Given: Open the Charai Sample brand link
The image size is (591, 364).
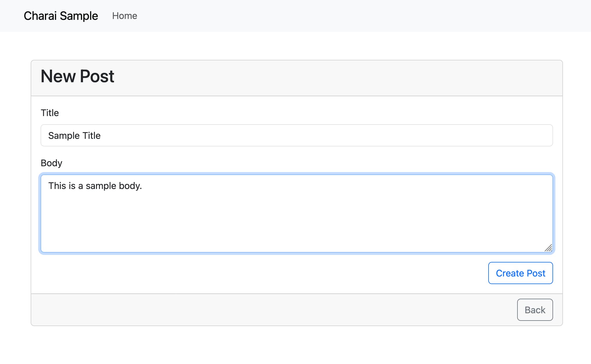Looking at the screenshot, I should (61, 16).
